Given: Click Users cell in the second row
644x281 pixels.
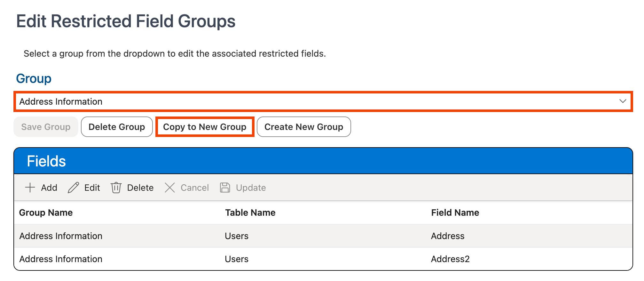Looking at the screenshot, I should coord(237,259).
